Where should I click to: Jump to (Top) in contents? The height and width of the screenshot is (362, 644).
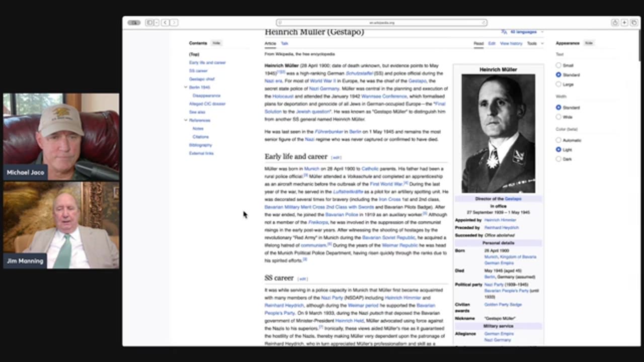tap(194, 54)
